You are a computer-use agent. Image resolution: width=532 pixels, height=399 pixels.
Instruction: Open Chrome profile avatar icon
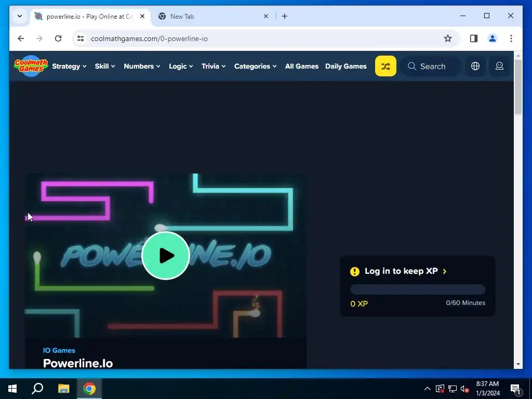(493, 38)
